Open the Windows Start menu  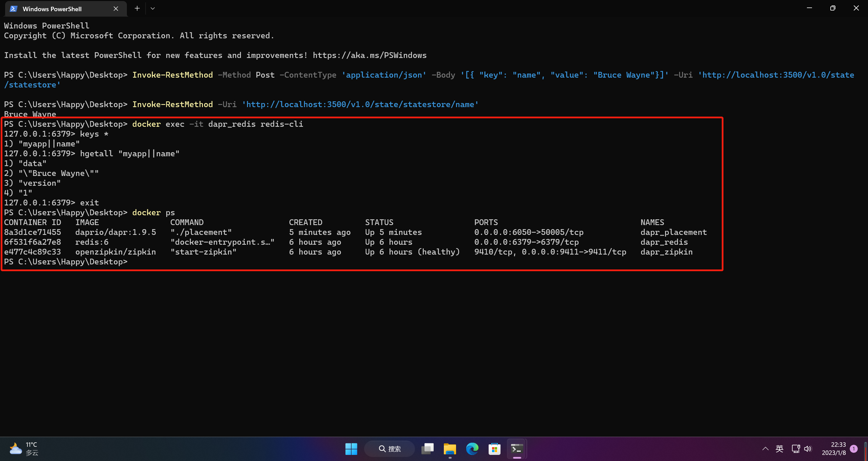351,449
